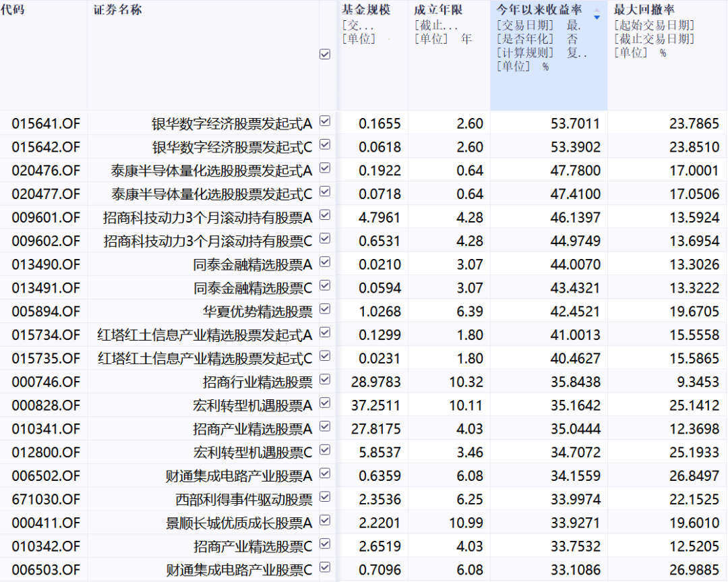Image resolution: width=728 pixels, height=582 pixels.
Task: Select fund code 010342.OF
Action: pos(46,546)
